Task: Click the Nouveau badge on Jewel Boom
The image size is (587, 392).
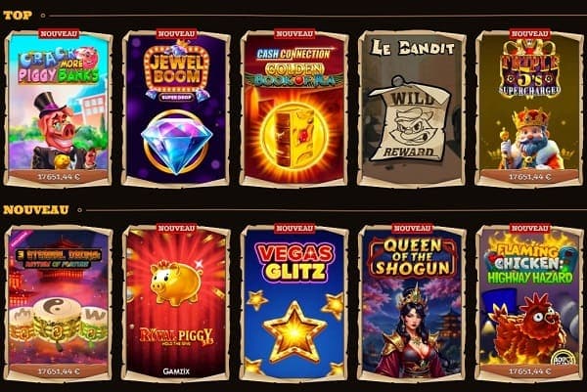Action: 176,33
